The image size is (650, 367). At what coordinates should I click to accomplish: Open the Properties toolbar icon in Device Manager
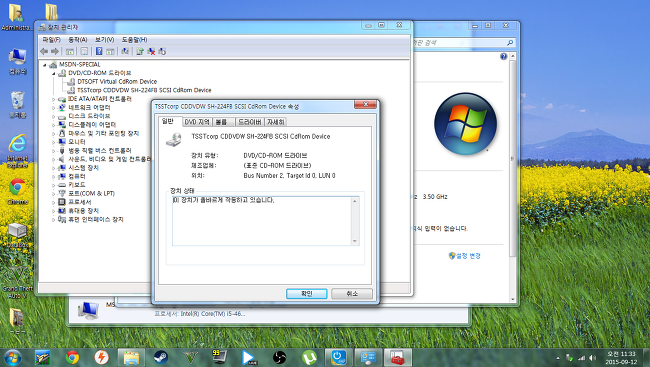tap(84, 51)
